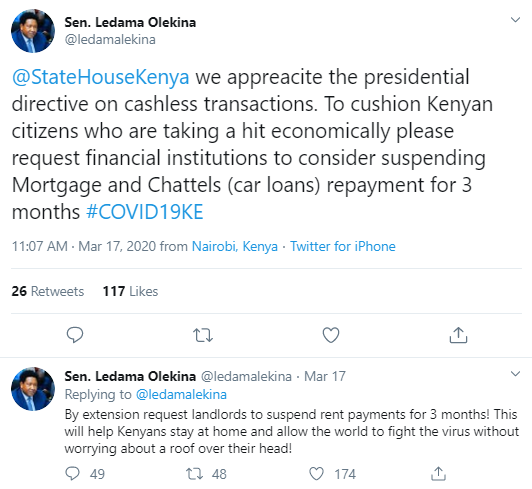Expand reply tweet options chevron
The image size is (532, 489).
[515, 374]
